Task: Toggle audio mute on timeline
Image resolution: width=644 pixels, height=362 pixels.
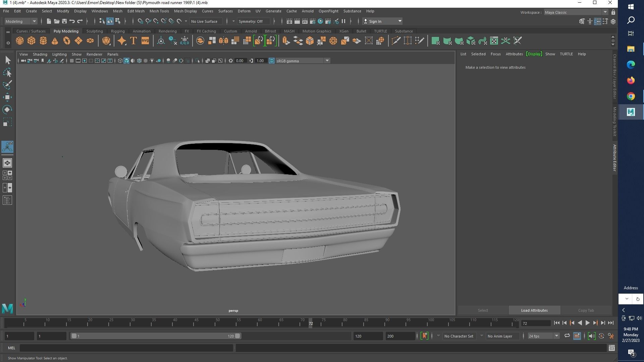Action: [591, 336]
